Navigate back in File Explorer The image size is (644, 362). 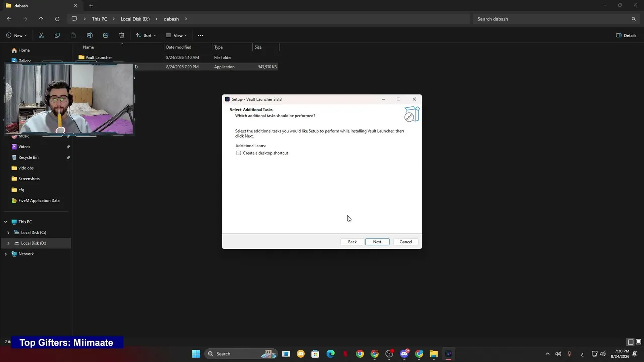click(x=9, y=19)
